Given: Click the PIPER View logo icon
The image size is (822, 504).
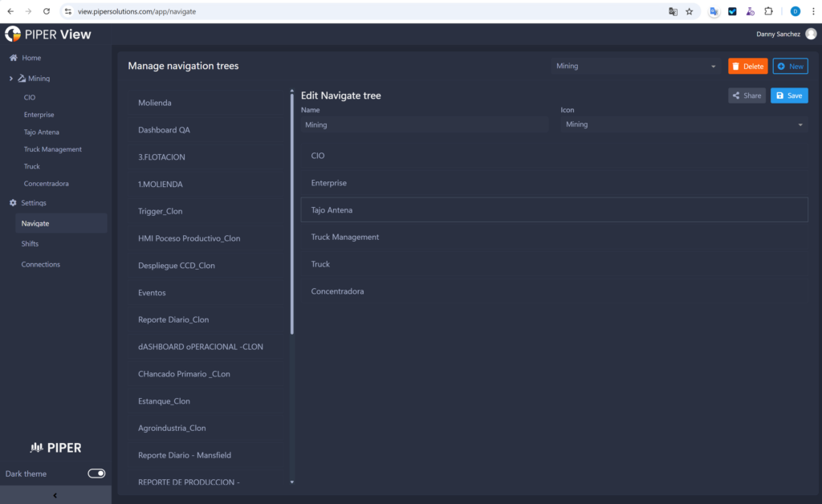Looking at the screenshot, I should (x=13, y=35).
